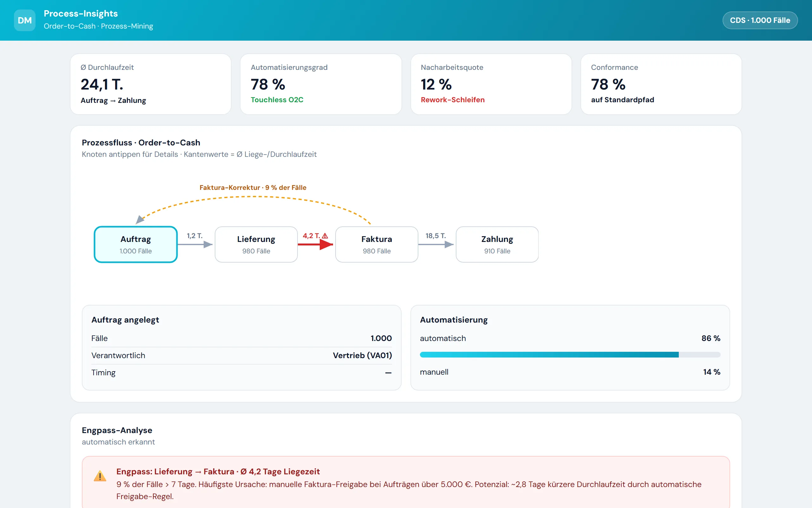The width and height of the screenshot is (812, 508).
Task: Click the 14 % manuell value
Action: coord(712,372)
